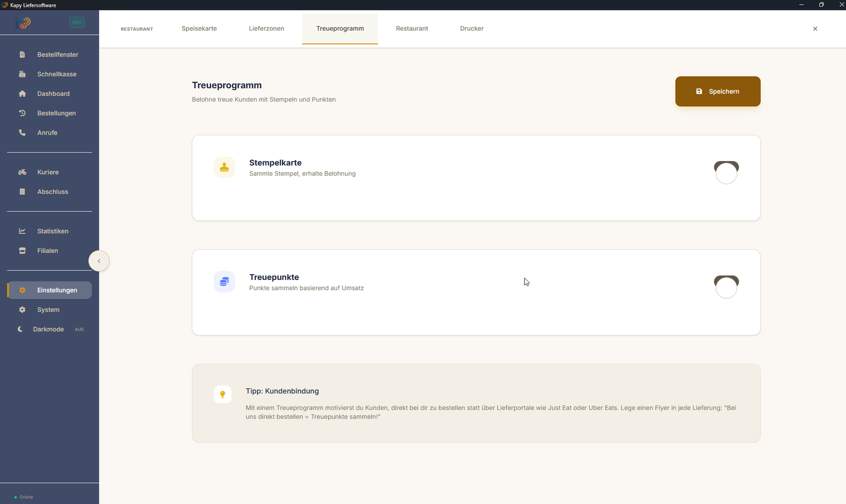Enable the Treuepunkte toggle
The width and height of the screenshot is (846, 504).
coord(727,287)
